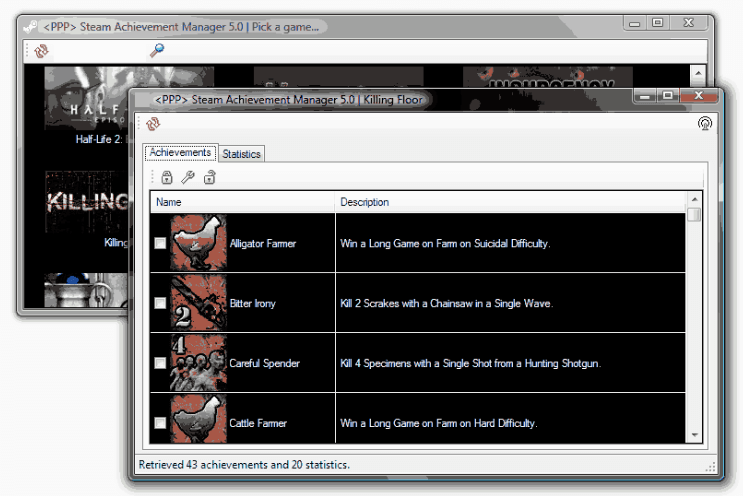Click the store/commit icon in Killing Floor window
This screenshot has height=496, width=743.
[x=705, y=124]
